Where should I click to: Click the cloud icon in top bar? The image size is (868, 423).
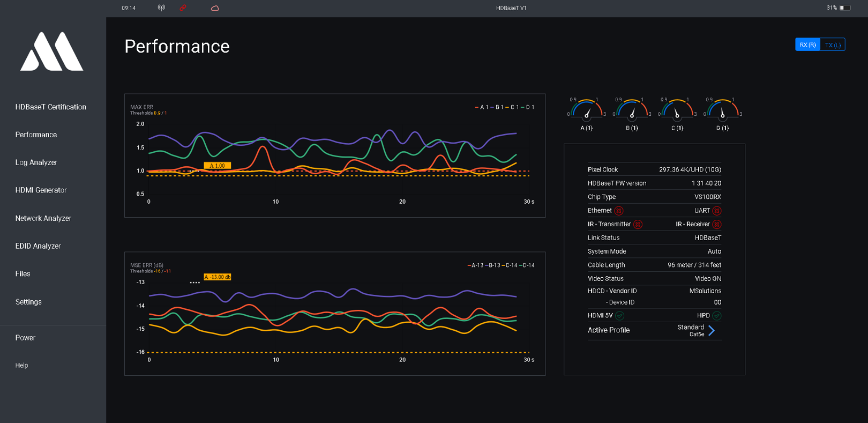click(x=215, y=8)
